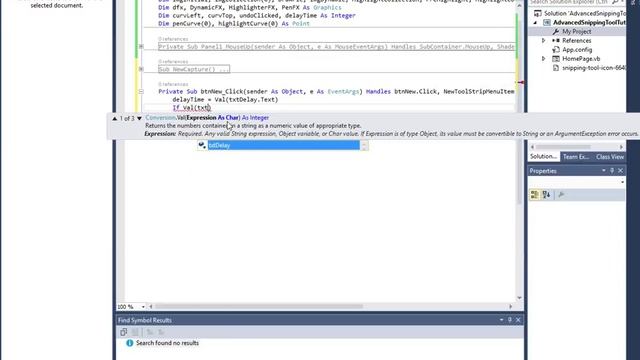Click the solution icon beside Solution 'AdvancedSnippingTo…
640x360 pixels.
(538, 13)
